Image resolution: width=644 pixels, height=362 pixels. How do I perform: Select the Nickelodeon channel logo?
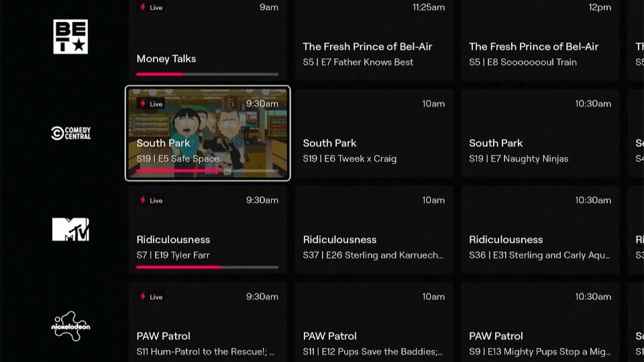click(x=70, y=326)
